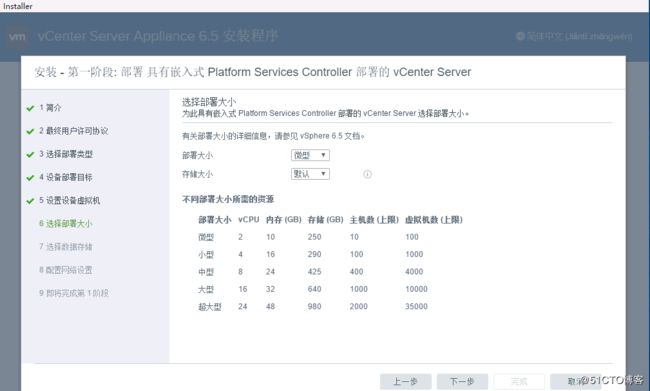The height and width of the screenshot is (391, 650).
Task: Go to step 5 设置设备虚拟机
Action: [x=70, y=201]
